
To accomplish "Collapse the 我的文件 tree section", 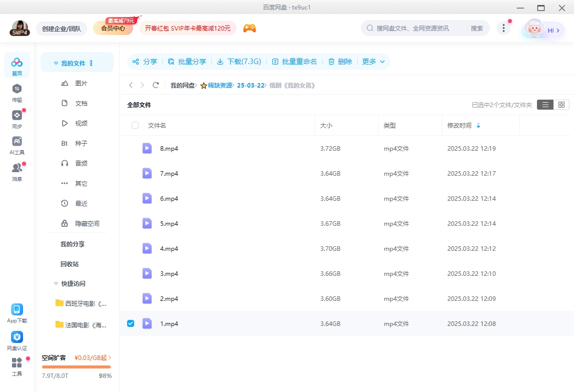I will tap(56, 62).
